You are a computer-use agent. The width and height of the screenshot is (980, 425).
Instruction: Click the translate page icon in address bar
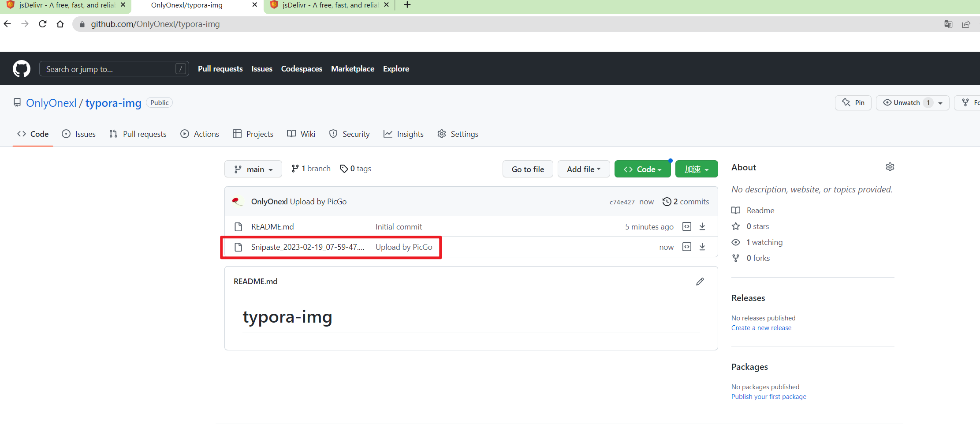point(948,24)
